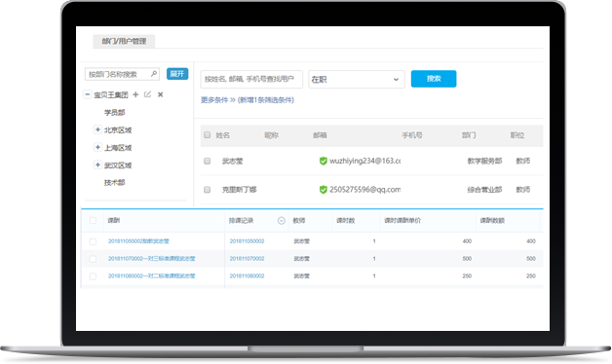Tick the checkbox in the wuzhiying234@163 row
The height and width of the screenshot is (364, 612).
click(x=208, y=161)
